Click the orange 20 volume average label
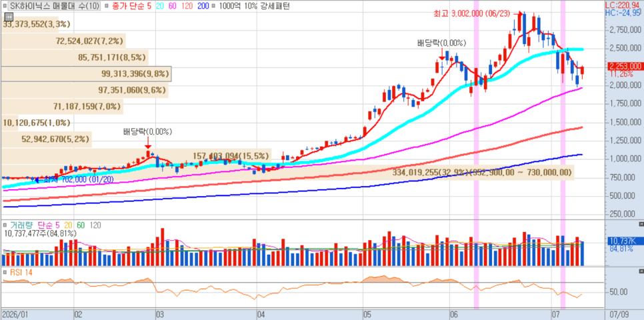The width and height of the screenshot is (644, 320). coord(68,225)
